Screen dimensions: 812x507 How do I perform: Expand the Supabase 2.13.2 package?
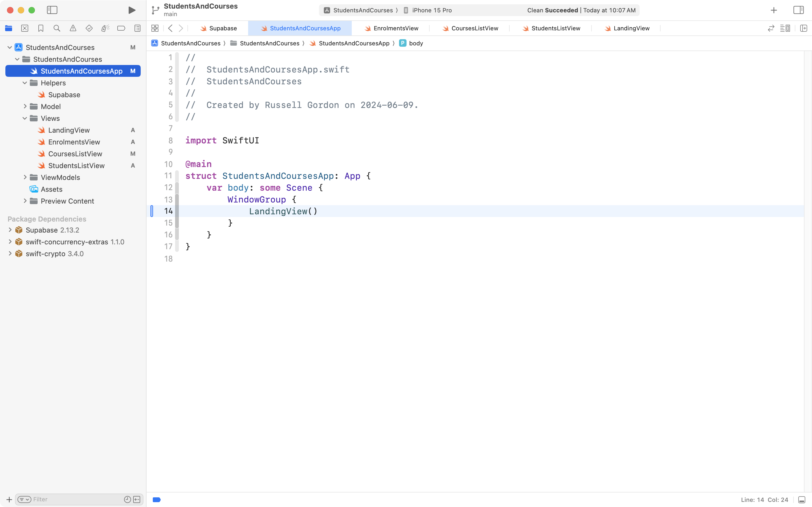coord(10,230)
